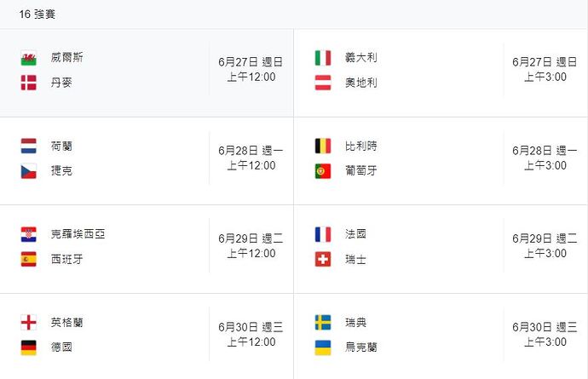This screenshot has width=588, height=379.
Task: Click the Wales dragon flag icon
Action: [28, 58]
